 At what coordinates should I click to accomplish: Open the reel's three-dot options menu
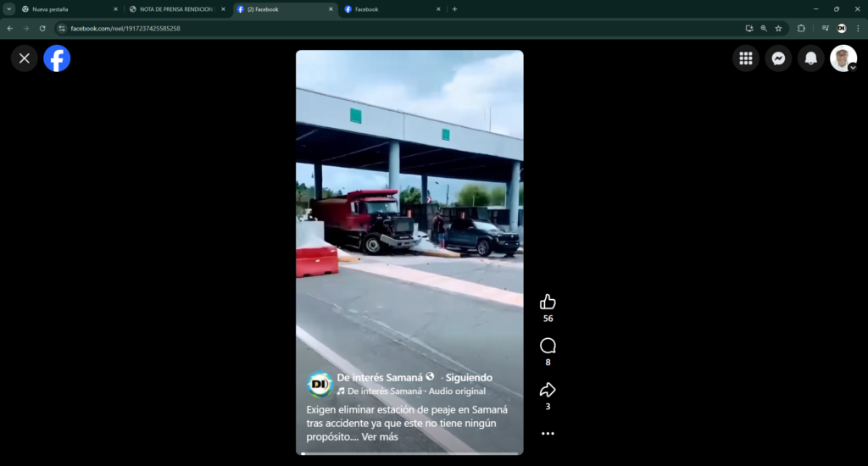click(x=548, y=433)
